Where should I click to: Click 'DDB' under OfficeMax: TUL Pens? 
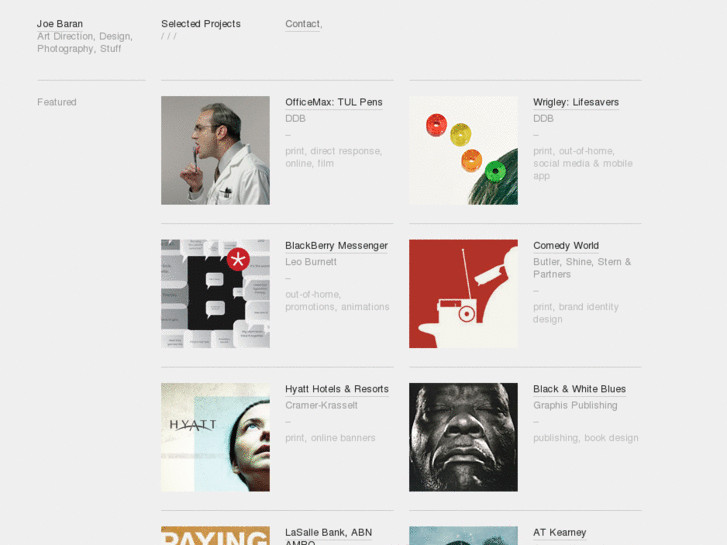point(295,118)
